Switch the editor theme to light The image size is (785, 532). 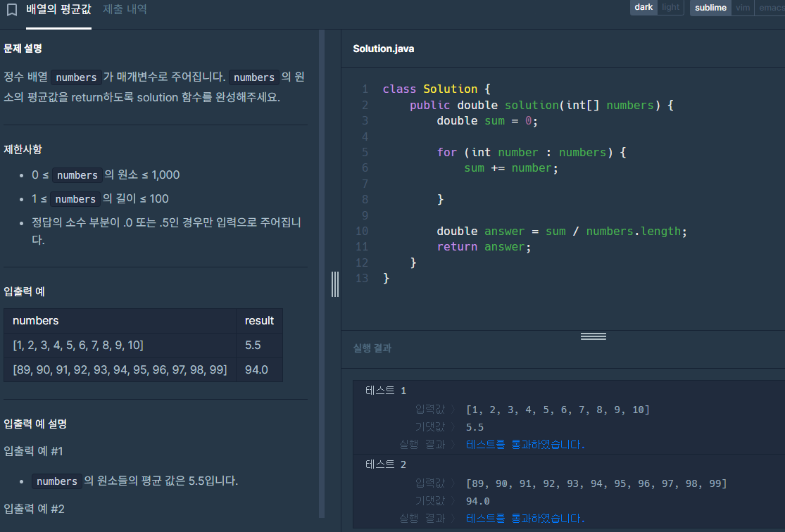(670, 7)
